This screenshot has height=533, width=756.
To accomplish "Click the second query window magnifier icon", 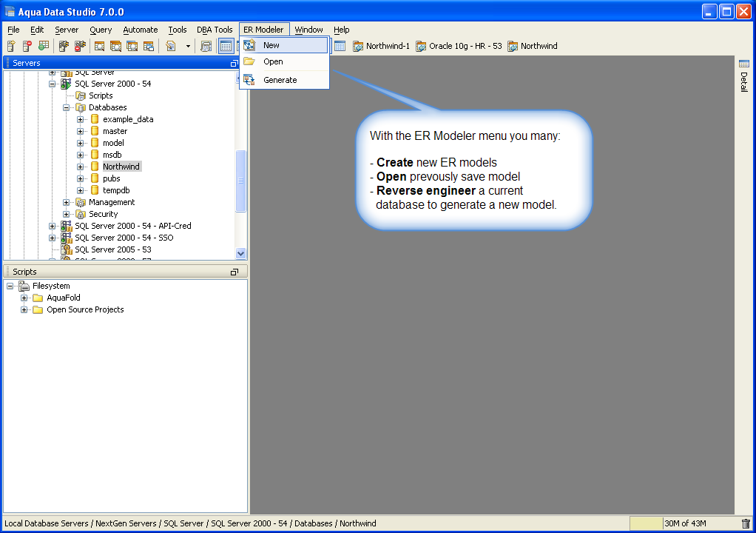I will pyautogui.click(x=115, y=46).
